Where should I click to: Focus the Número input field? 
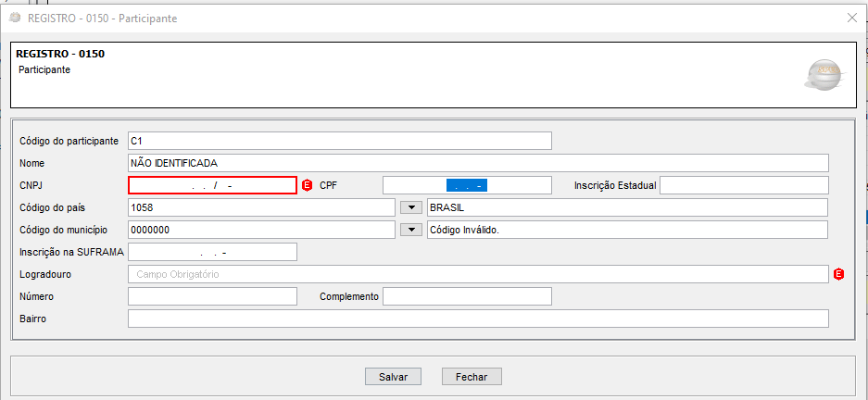point(212,296)
